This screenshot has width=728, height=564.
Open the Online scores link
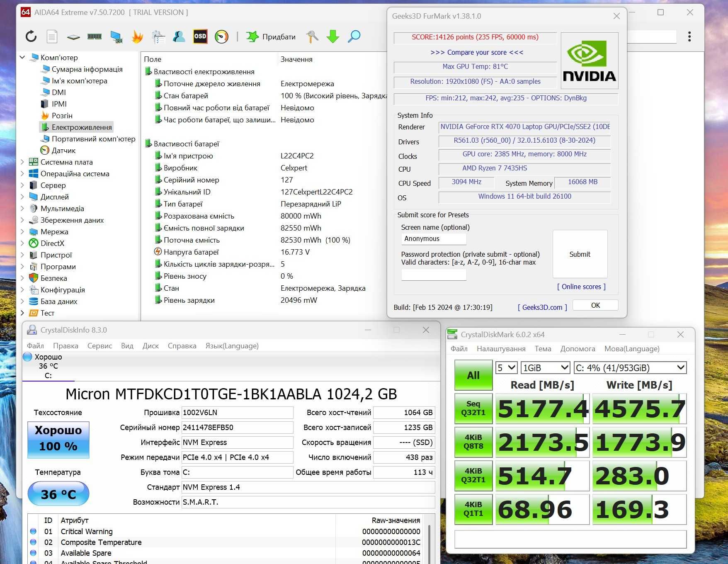point(581,287)
